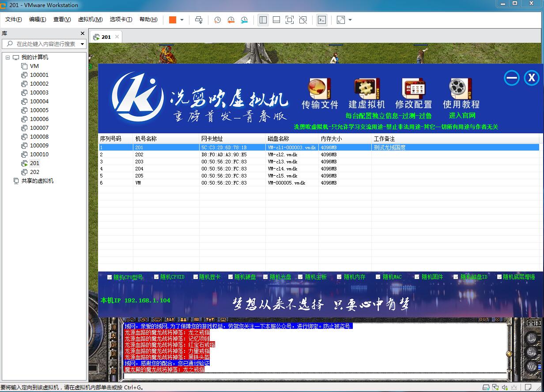Open the snapshot manager wrench-clock icon
The height and width of the screenshot is (392, 544).
pos(244,20)
